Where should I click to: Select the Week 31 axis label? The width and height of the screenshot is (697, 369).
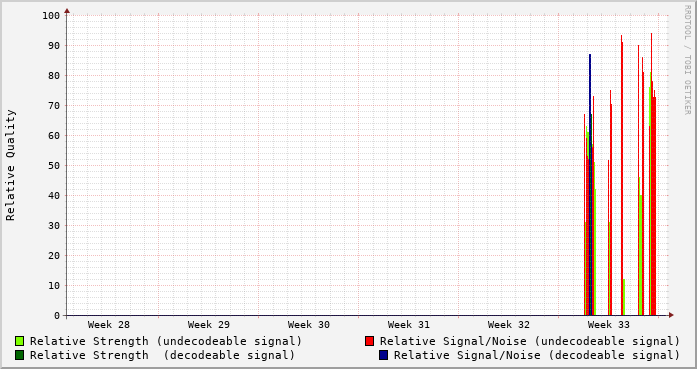[x=409, y=325]
